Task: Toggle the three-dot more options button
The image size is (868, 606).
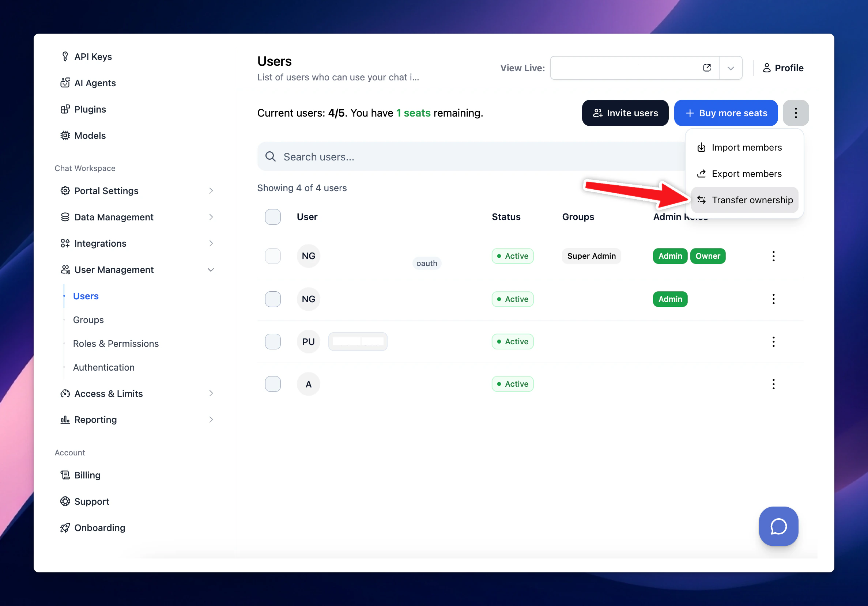Action: pyautogui.click(x=796, y=113)
